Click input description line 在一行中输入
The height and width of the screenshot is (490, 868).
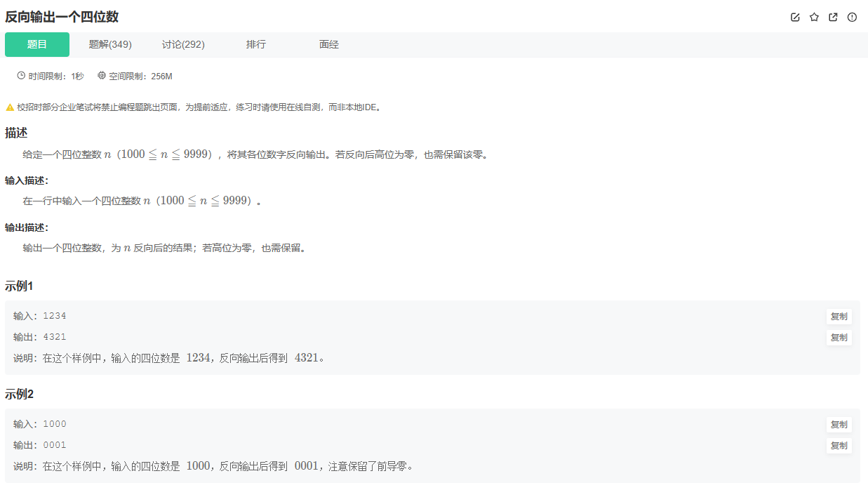click(142, 201)
